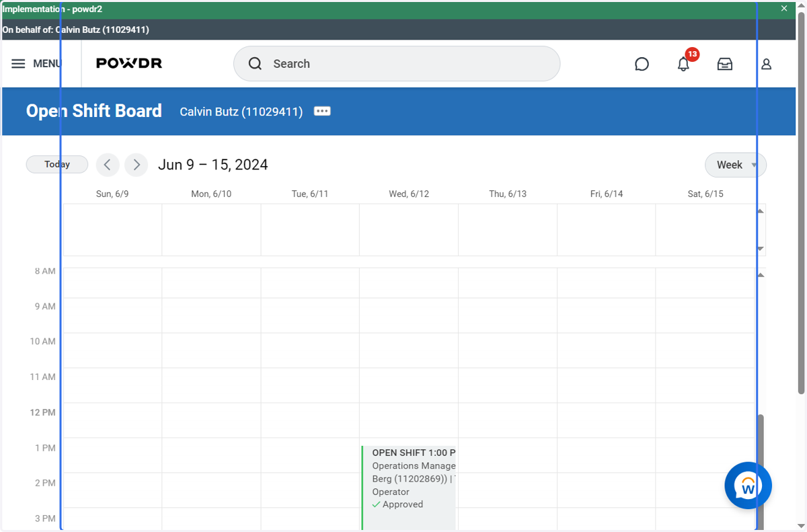
Task: Open the inbox tray icon
Action: click(x=725, y=64)
